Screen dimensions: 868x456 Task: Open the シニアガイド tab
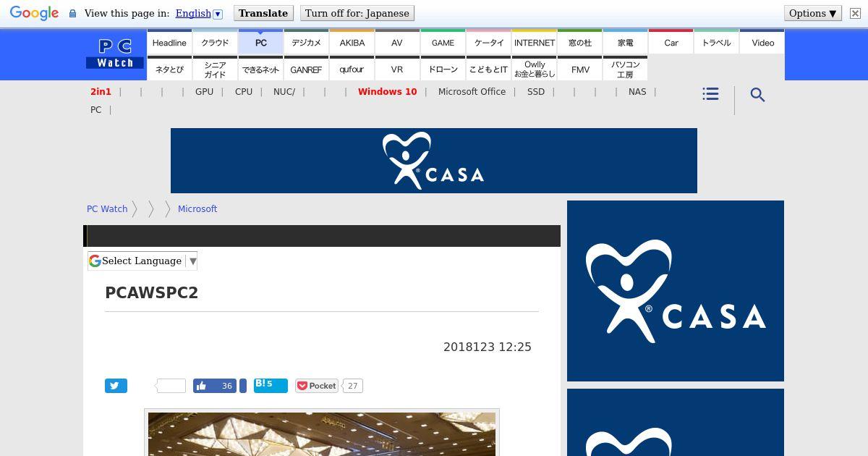tap(215, 69)
